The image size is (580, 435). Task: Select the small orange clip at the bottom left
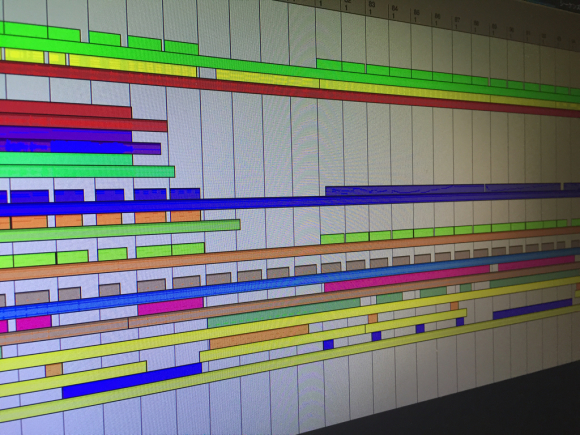tap(54, 370)
